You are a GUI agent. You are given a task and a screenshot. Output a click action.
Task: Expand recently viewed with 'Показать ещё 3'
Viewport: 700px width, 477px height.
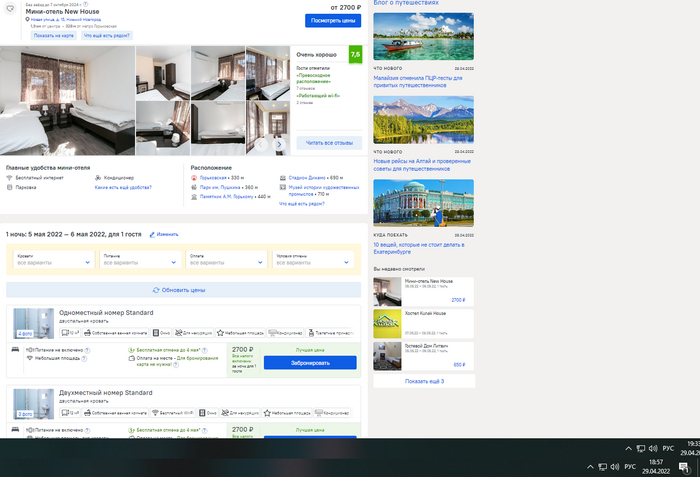[x=424, y=381]
